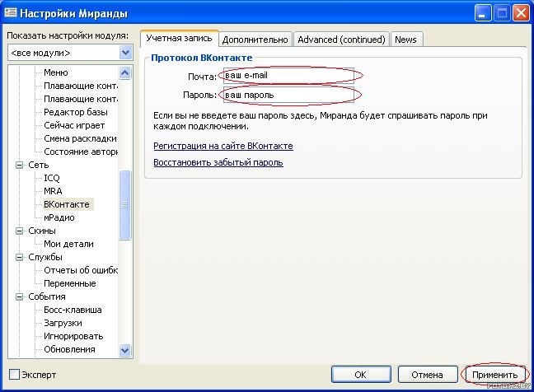Open the Advanced (continued) tab
Viewport: 534px width, 392px height.
[341, 40]
